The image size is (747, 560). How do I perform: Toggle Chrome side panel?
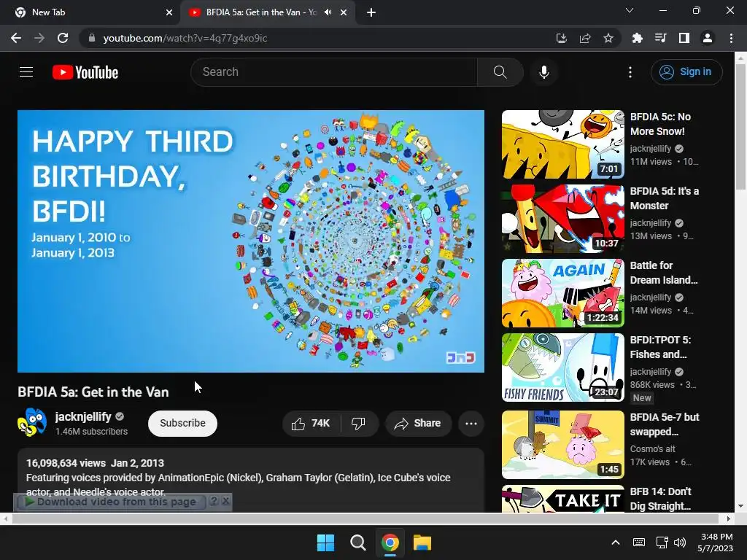[684, 38]
